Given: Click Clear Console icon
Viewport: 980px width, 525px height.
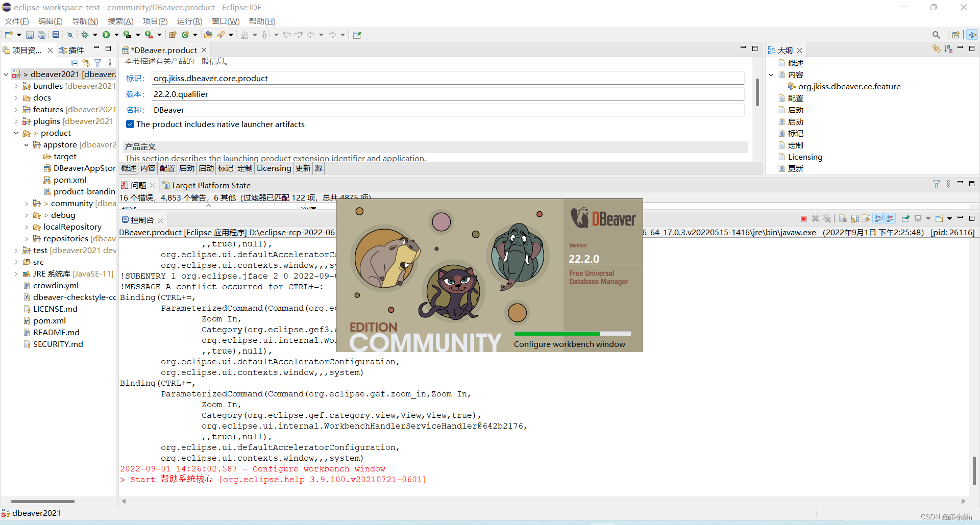Looking at the screenshot, I should tap(843, 218).
